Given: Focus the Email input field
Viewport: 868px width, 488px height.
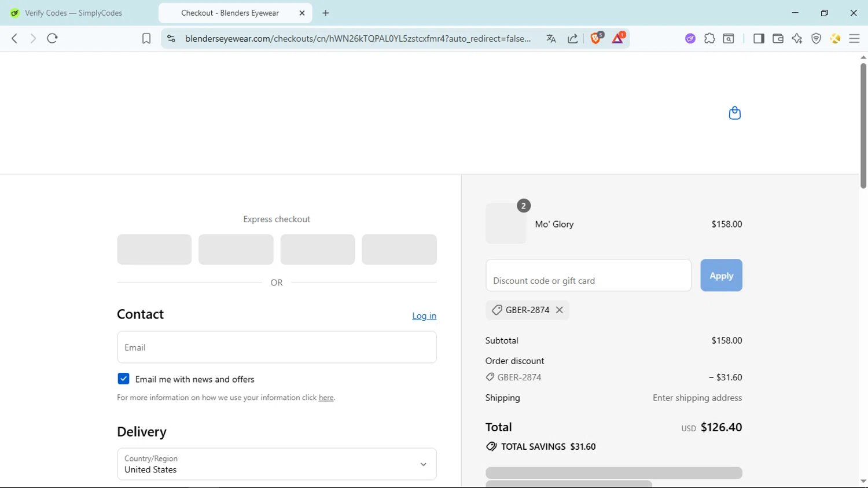Looking at the screenshot, I should [x=277, y=347].
